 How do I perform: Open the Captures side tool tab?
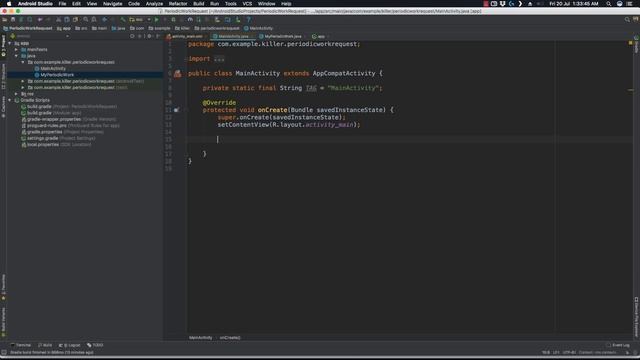[x=3, y=107]
